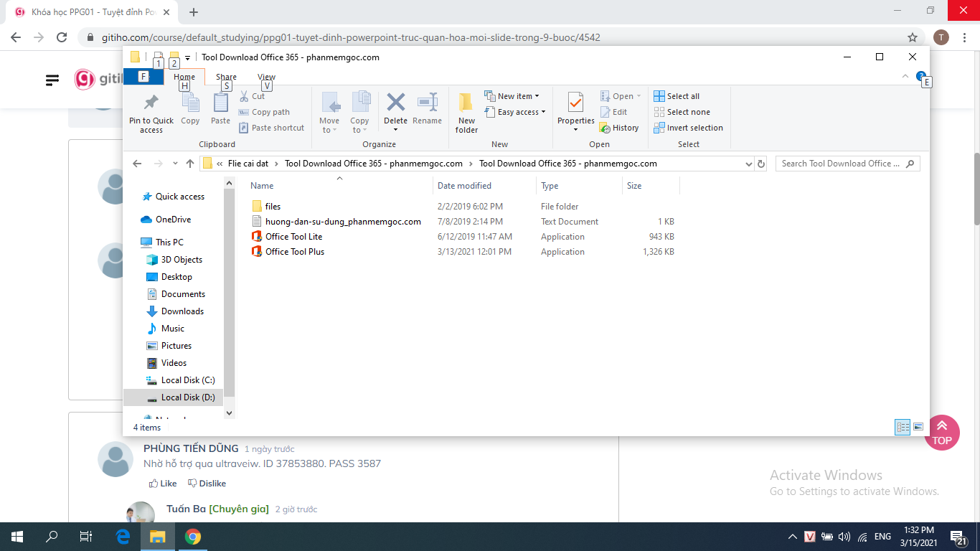Select the 'files' folder
This screenshot has height=551, width=980.
pyautogui.click(x=273, y=207)
